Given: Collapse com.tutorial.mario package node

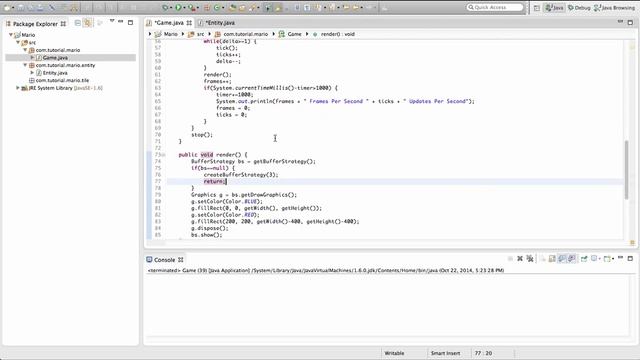Looking at the screenshot, I should tap(25, 50).
